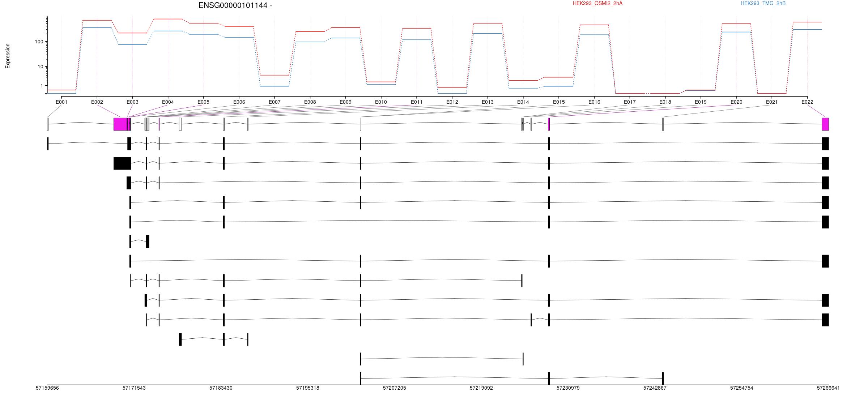Click y-axis tick value 1
This screenshot has width=868, height=394.
[42, 86]
